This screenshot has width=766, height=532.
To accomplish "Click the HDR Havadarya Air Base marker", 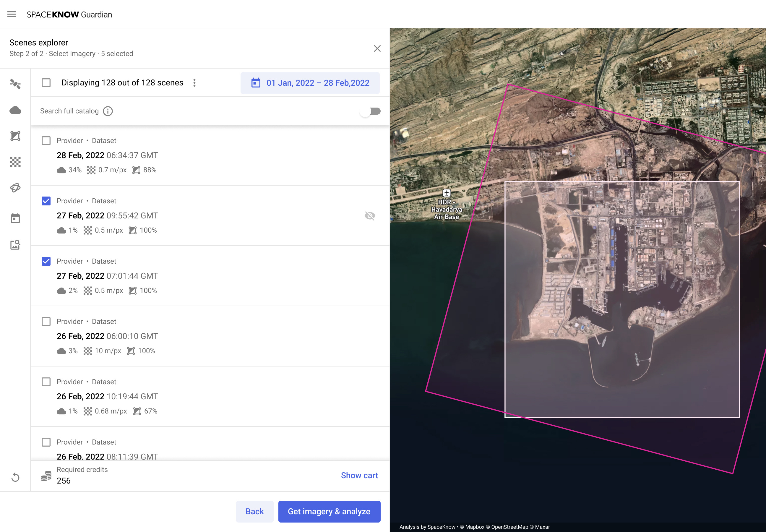I will pyautogui.click(x=447, y=193).
